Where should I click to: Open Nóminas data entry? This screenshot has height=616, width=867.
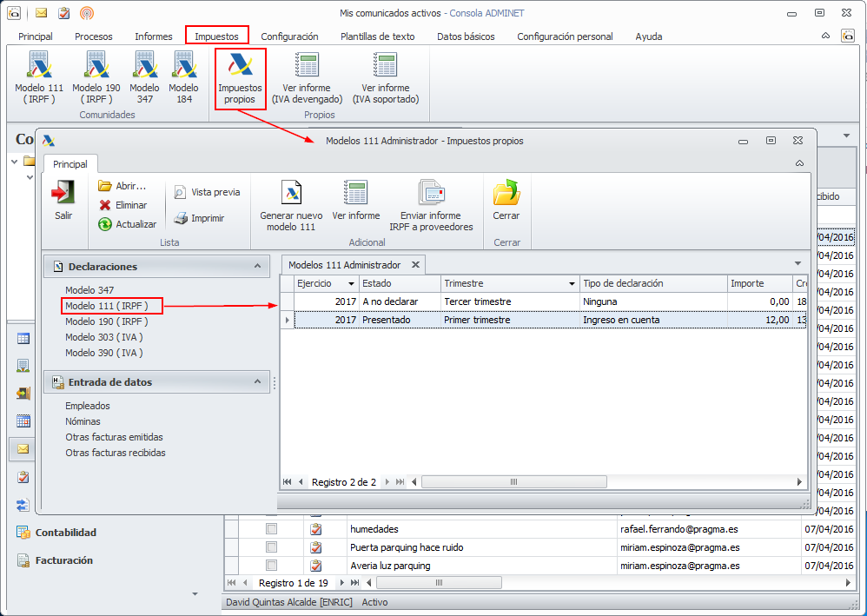pos(83,421)
